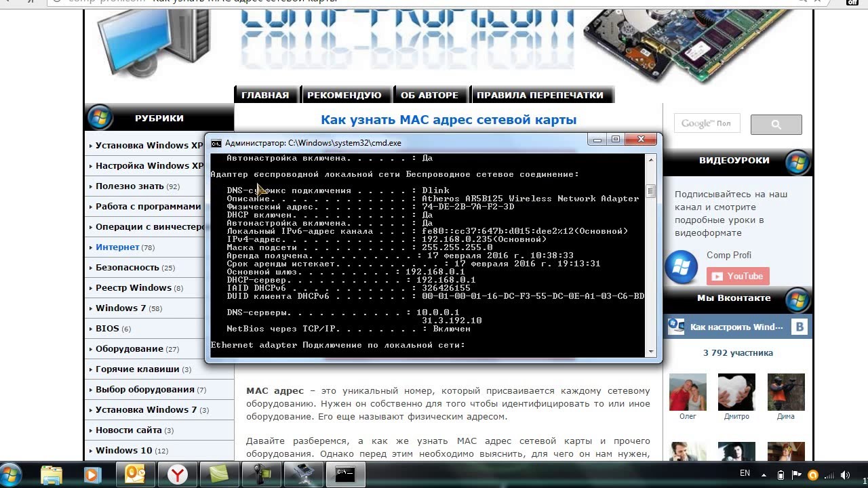
Task: Click the physical address line 74-DE-2B-7A-F2-3D
Action: point(370,207)
